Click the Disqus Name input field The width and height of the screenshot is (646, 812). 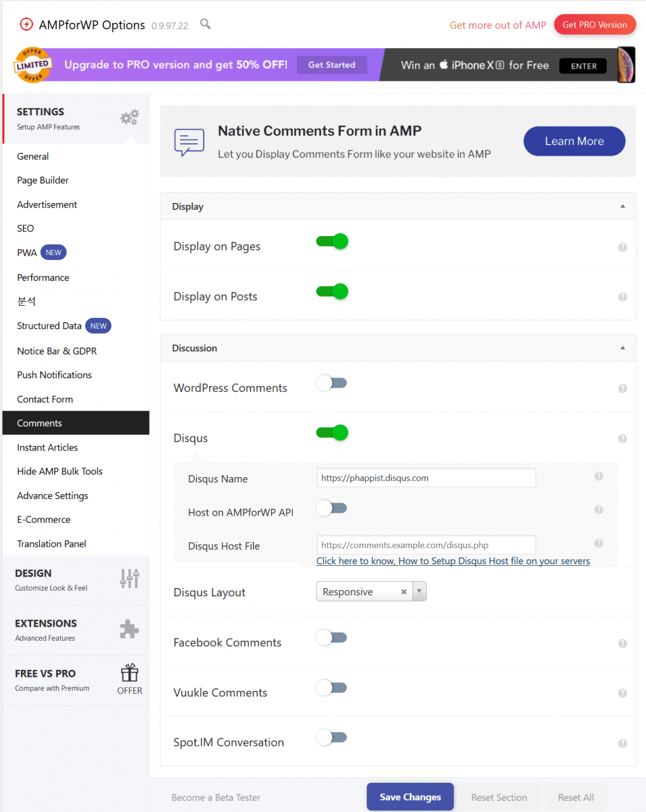[426, 478]
